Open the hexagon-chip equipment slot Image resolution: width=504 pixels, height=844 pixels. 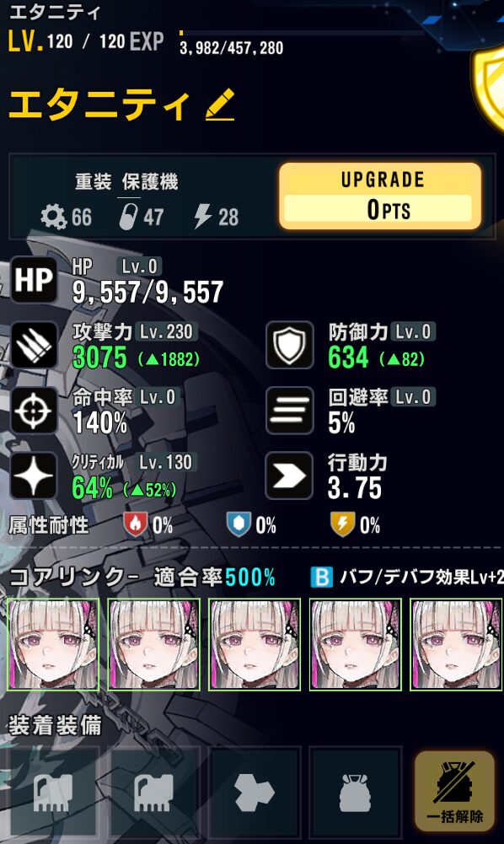click(x=255, y=793)
